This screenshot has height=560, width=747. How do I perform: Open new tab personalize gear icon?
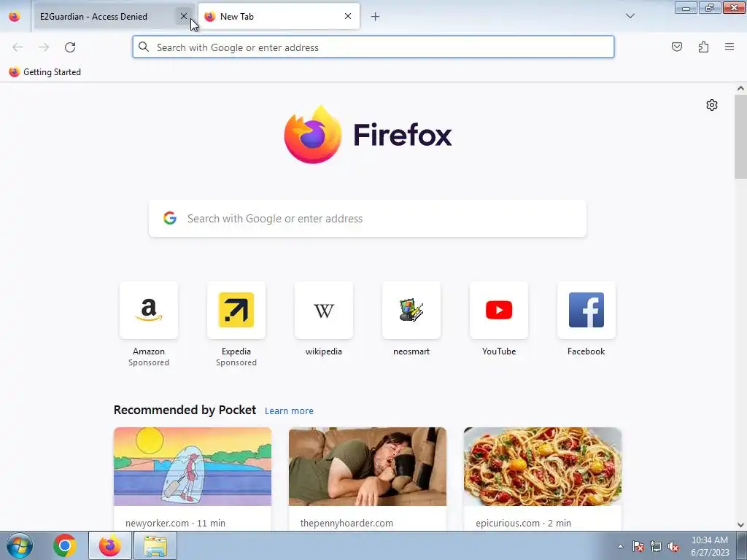click(712, 105)
